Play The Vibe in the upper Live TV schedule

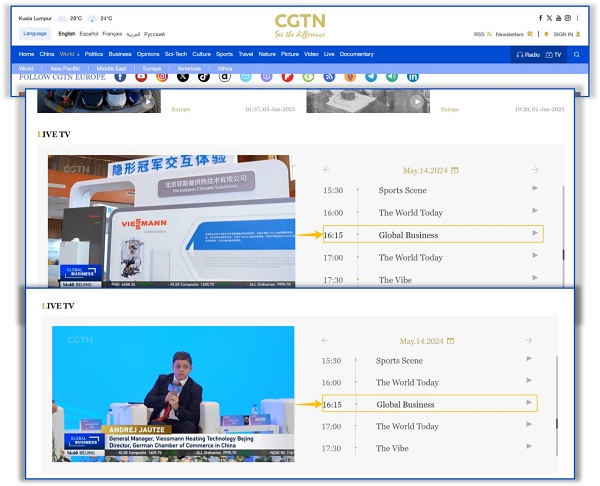pyautogui.click(x=535, y=277)
